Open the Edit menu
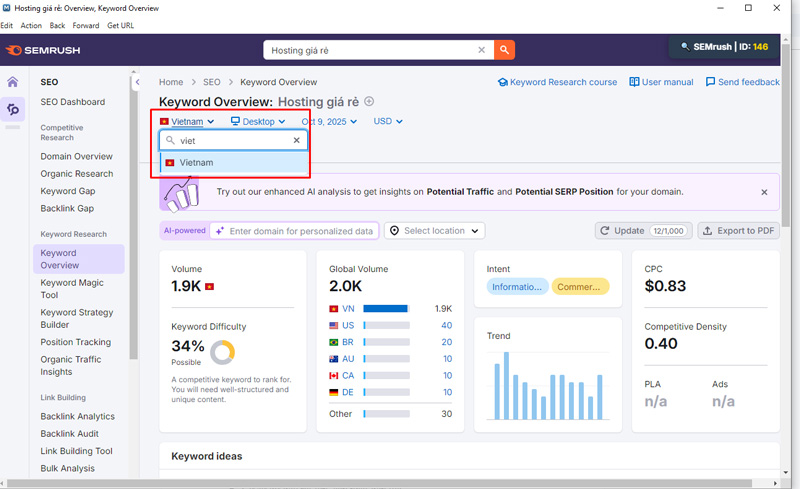800x489 pixels. pos(7,25)
